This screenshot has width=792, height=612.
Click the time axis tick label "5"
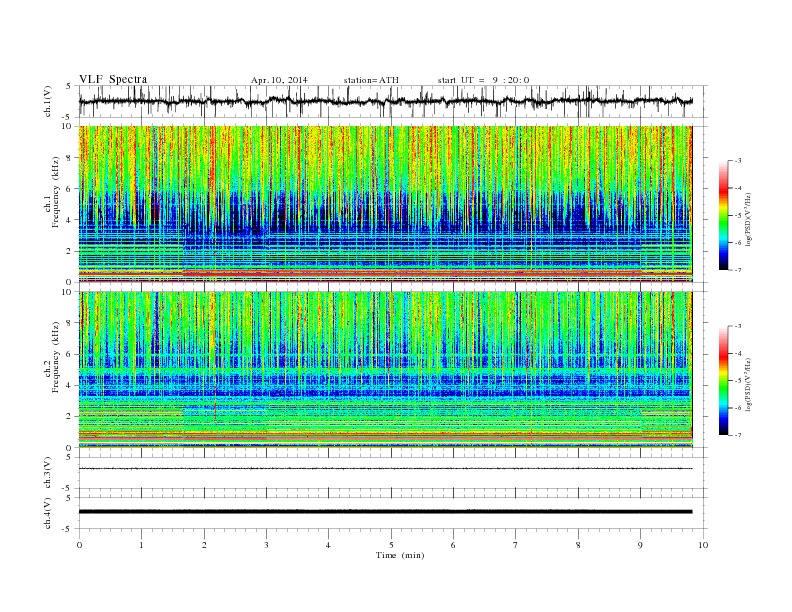[x=391, y=545]
